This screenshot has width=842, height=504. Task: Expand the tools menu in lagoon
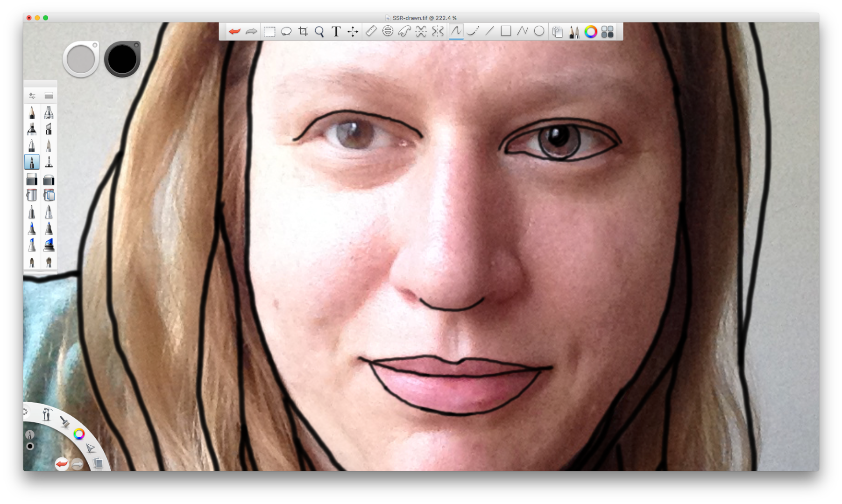click(x=46, y=414)
